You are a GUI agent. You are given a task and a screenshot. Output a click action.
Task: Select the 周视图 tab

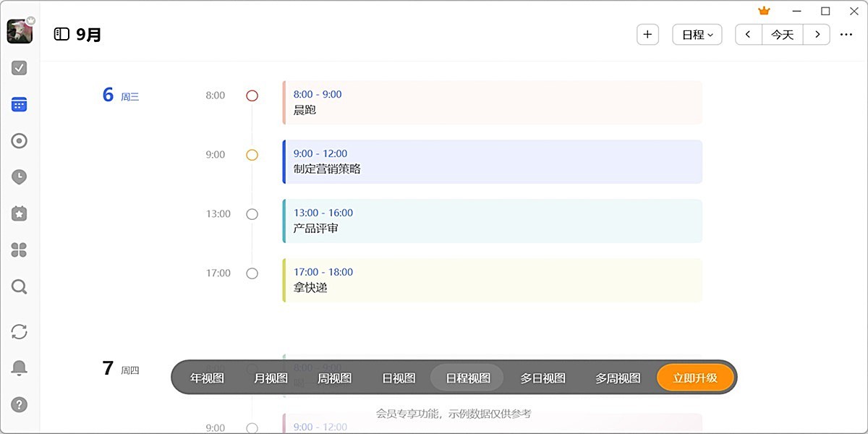click(x=335, y=378)
